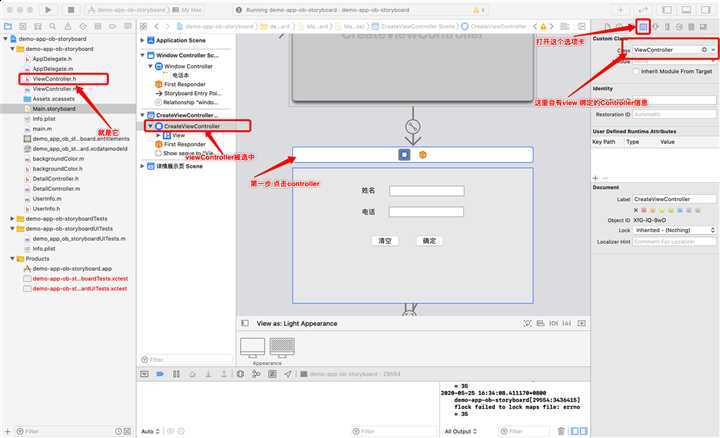Toggle the debug area visibility button
This screenshot has height=438, width=720.
click(686, 10)
